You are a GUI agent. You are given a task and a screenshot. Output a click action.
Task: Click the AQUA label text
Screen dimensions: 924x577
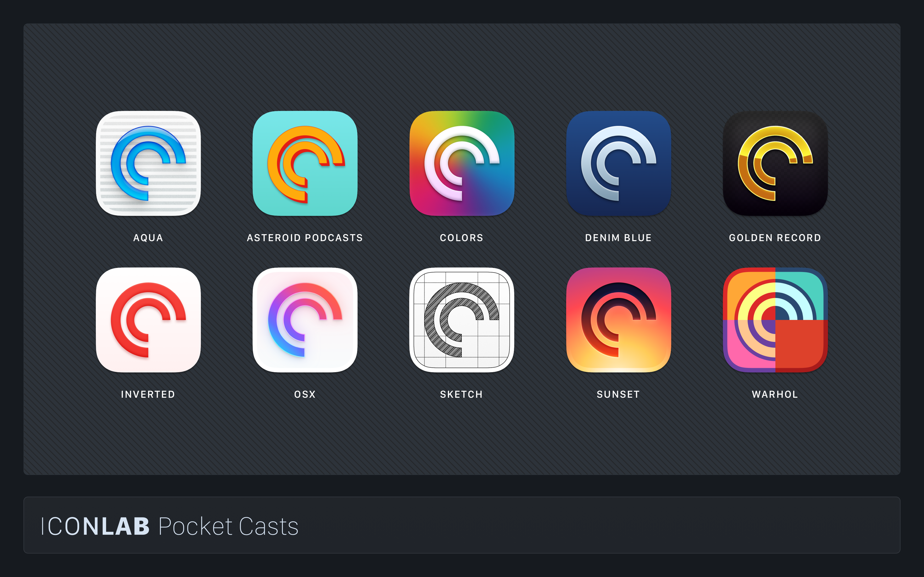148,237
